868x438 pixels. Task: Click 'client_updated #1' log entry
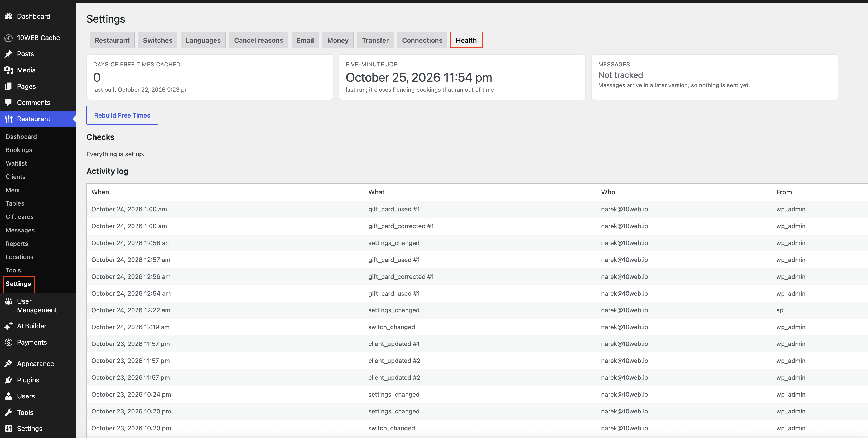(394, 344)
